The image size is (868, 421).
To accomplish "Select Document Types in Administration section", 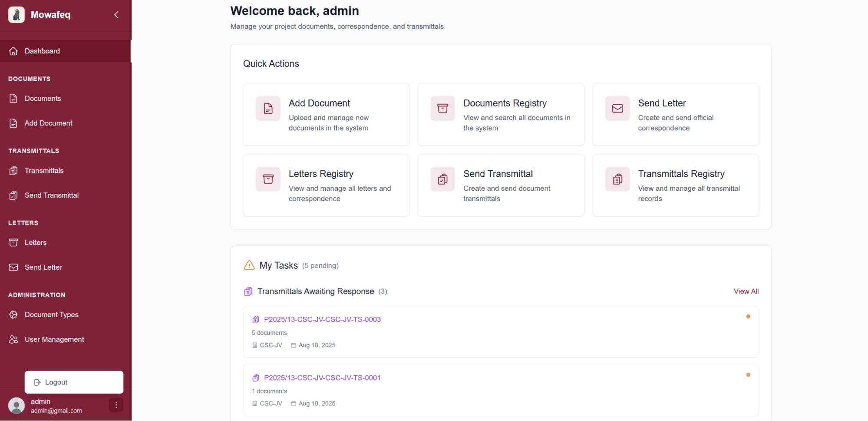I will click(x=51, y=315).
